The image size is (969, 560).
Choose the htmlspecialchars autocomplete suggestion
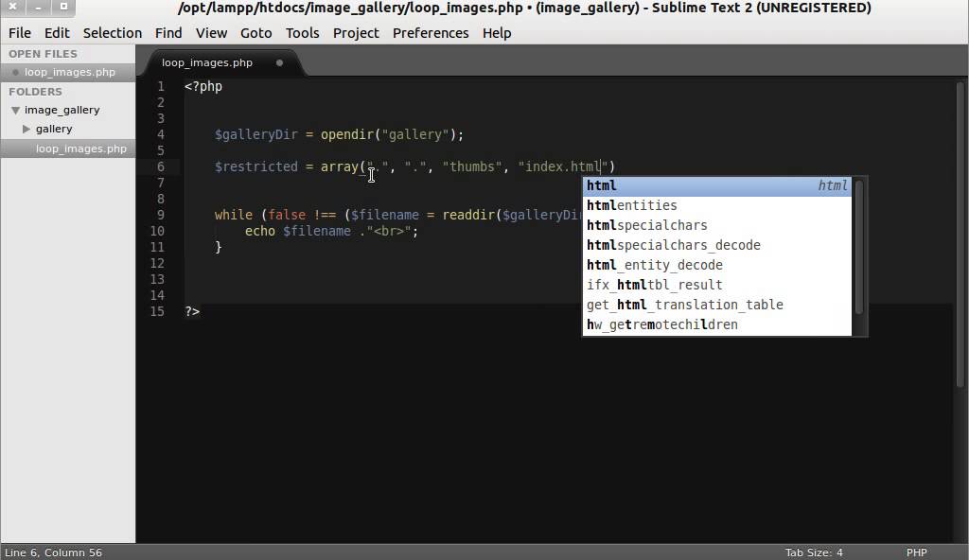coord(717,225)
